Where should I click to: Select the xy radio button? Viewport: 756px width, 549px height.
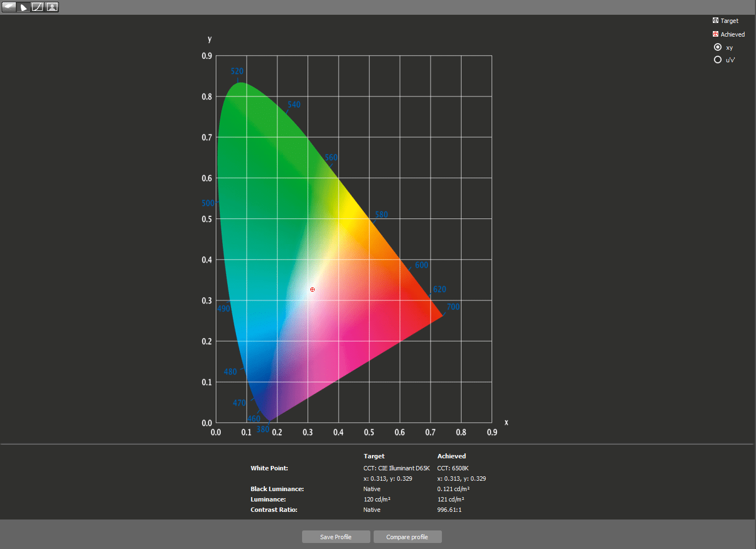[718, 48]
